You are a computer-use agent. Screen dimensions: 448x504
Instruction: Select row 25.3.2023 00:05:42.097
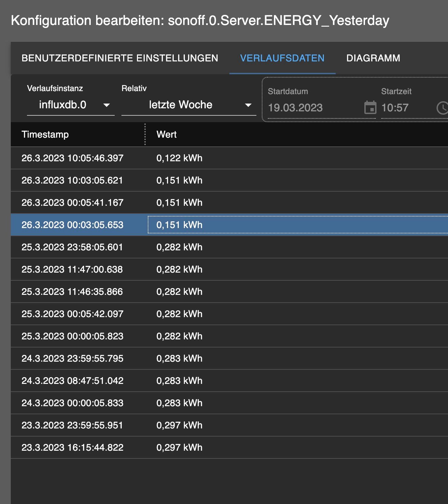(x=229, y=314)
